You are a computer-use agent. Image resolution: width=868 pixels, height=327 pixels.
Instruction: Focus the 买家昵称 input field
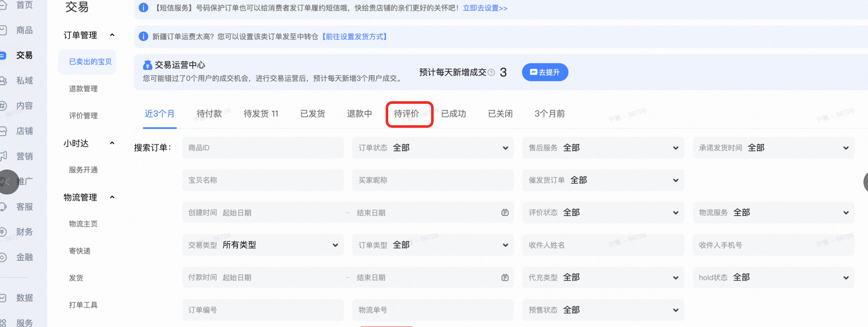pyautogui.click(x=433, y=180)
